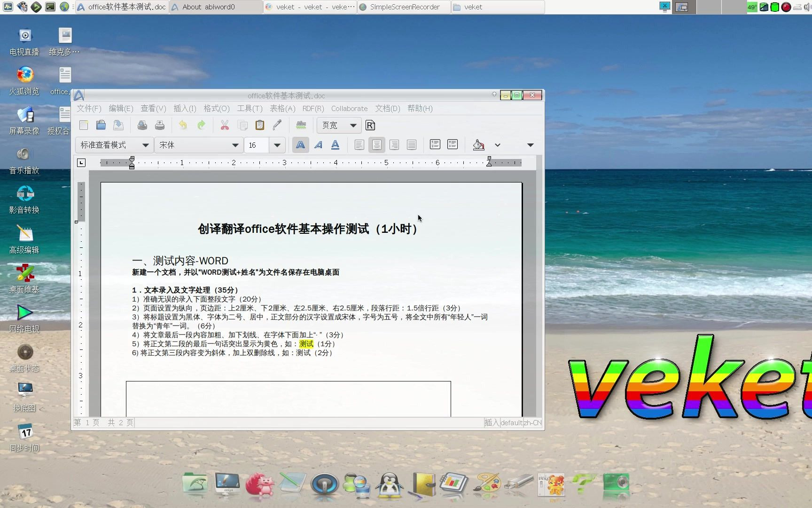Screen dimensions: 812x508
Task: Open the 页宽 zoom dropdown
Action: pyautogui.click(x=339, y=125)
